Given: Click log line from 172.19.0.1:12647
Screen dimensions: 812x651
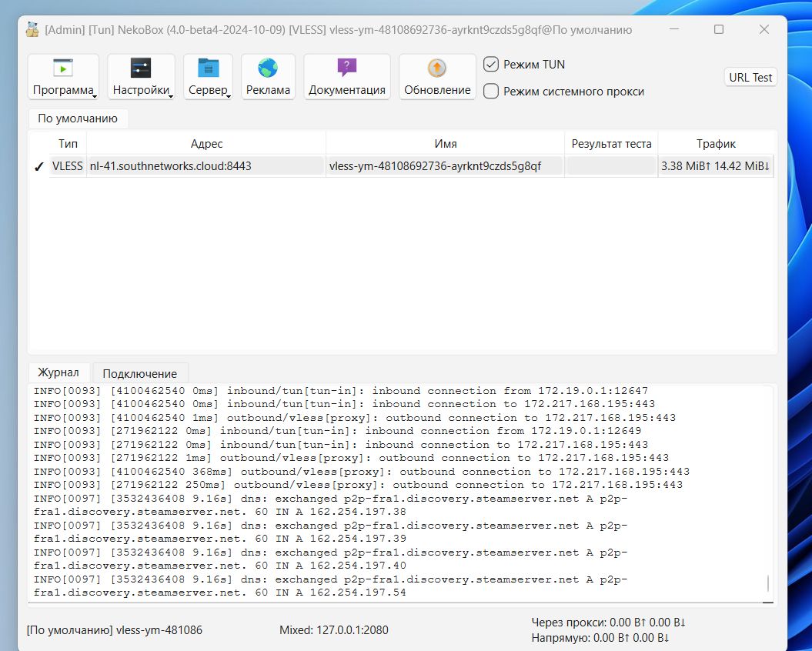Looking at the screenshot, I should pyautogui.click(x=341, y=390).
